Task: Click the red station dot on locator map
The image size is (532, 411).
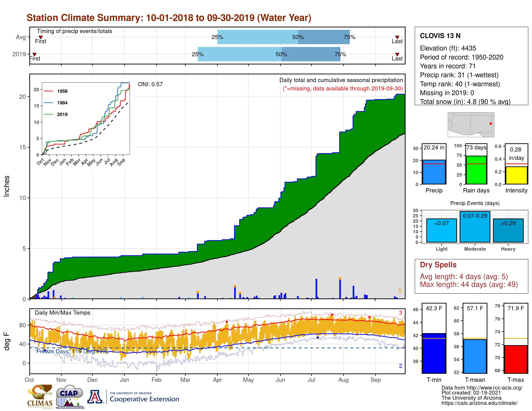Action: 491,123
